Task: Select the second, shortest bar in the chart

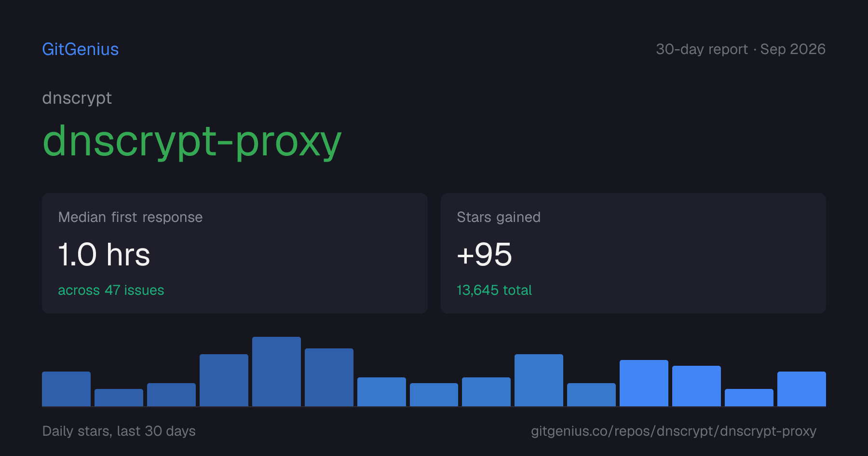Action: [x=119, y=398]
